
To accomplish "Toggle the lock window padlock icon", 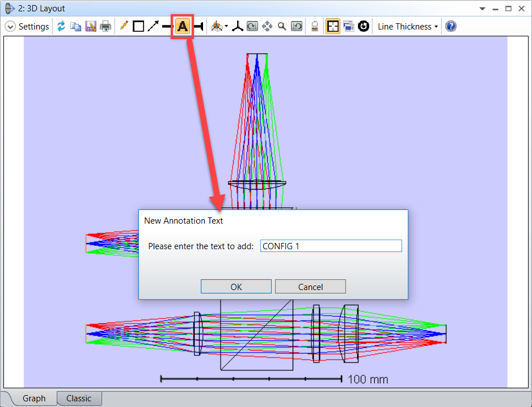I will [x=315, y=27].
